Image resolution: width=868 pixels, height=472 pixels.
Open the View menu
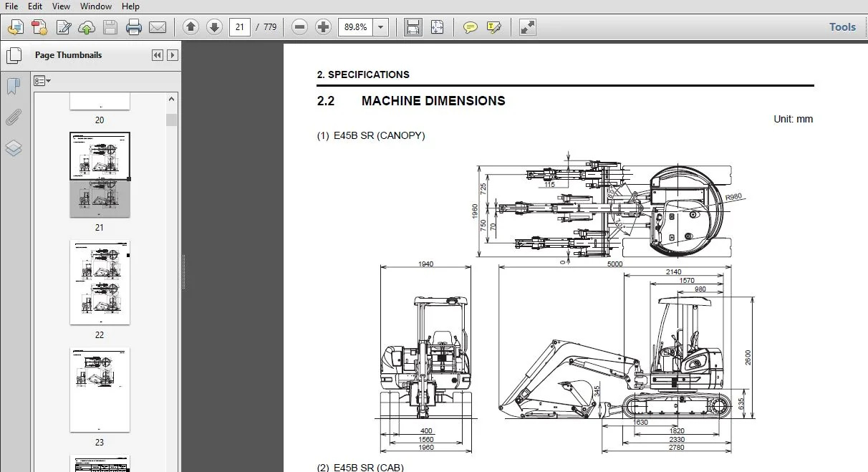61,6
